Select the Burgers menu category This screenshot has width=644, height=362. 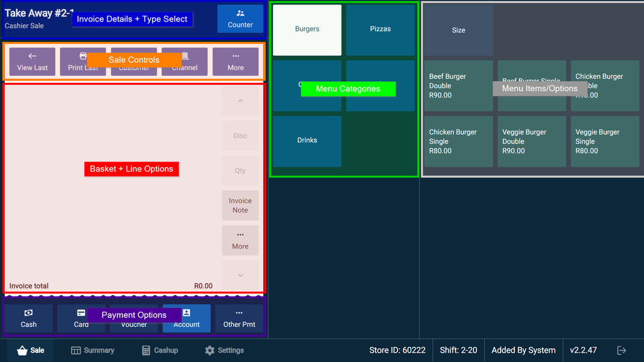(307, 30)
